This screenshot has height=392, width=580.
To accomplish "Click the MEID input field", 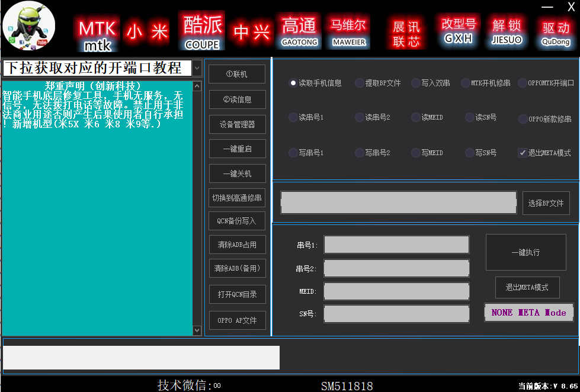I will pyautogui.click(x=396, y=291).
